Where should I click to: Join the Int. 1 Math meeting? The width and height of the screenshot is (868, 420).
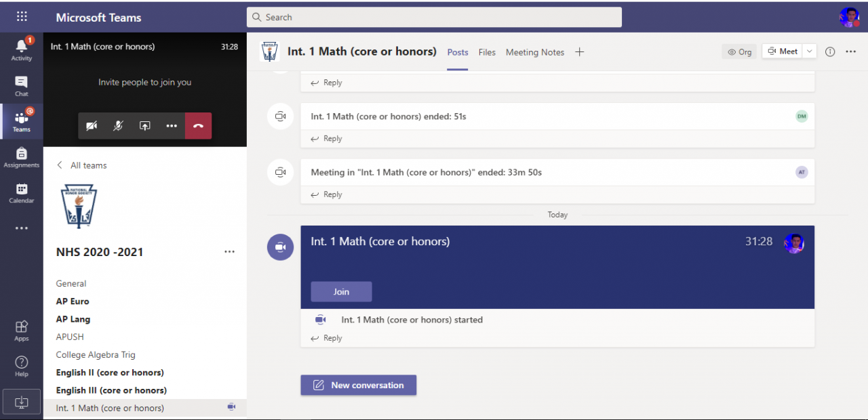(x=341, y=291)
